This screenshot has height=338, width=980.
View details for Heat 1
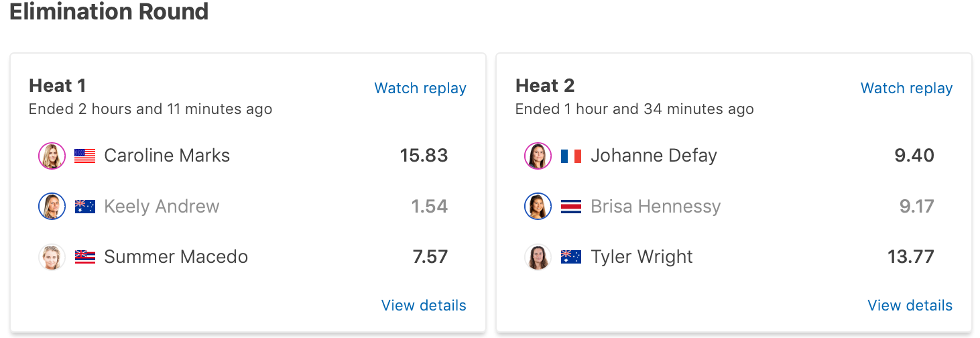pyautogui.click(x=424, y=306)
